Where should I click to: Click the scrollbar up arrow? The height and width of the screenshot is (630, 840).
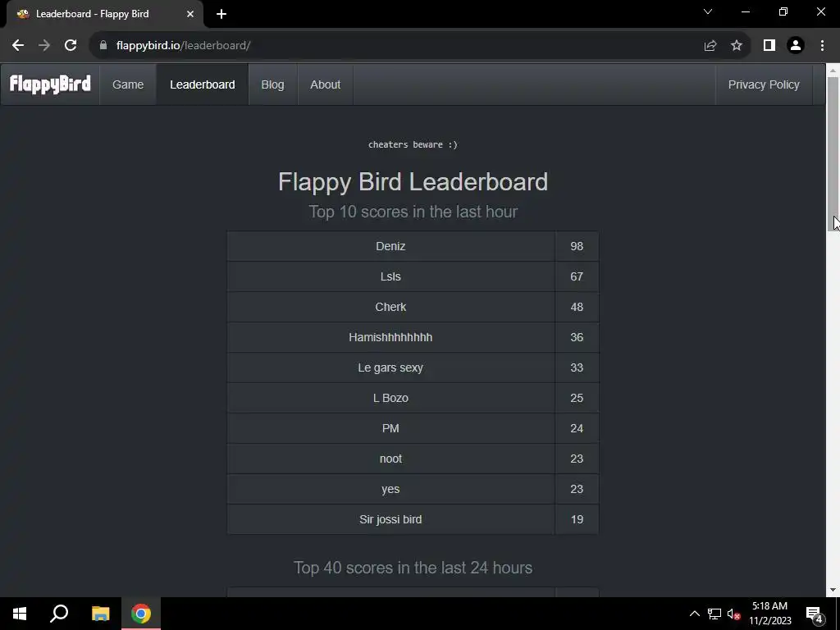833,71
